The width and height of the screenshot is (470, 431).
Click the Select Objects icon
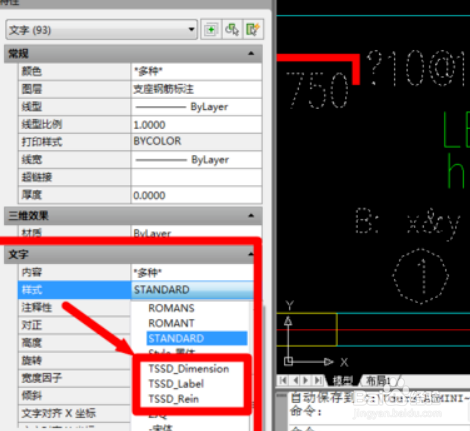232,30
